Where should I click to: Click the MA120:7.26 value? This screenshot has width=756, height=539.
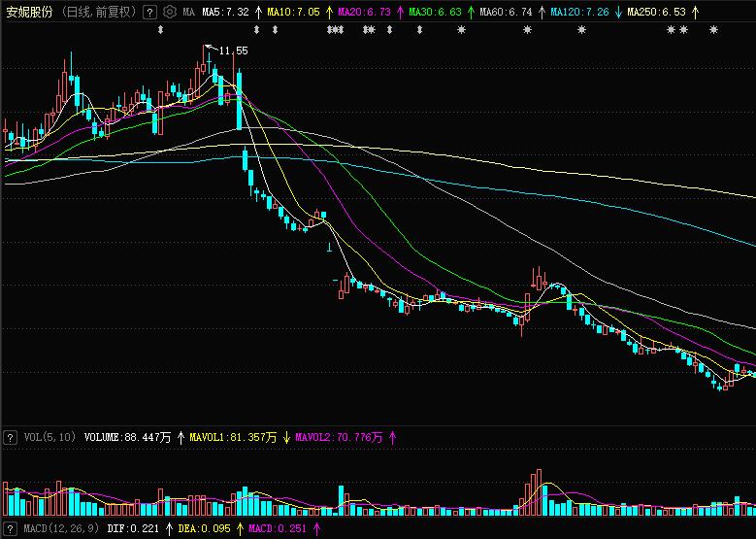(580, 12)
